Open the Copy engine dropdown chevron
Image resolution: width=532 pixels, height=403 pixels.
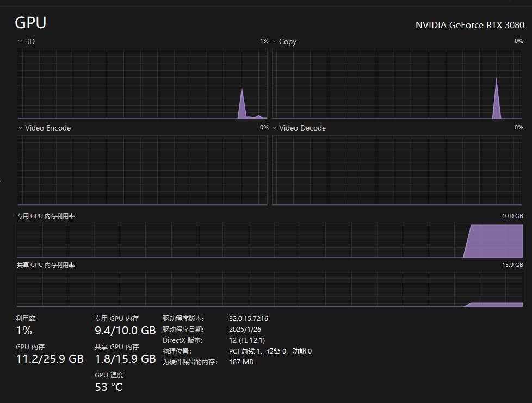[x=275, y=41]
